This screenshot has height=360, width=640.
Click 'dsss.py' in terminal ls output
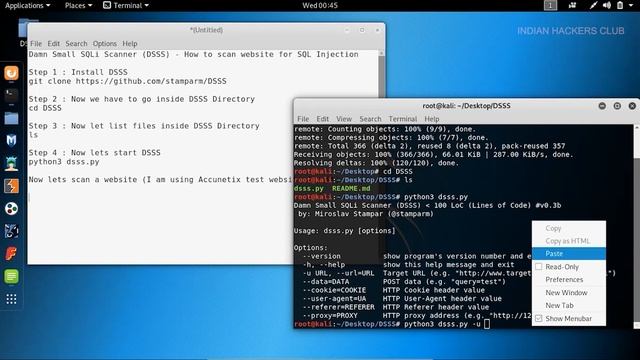coord(309,189)
